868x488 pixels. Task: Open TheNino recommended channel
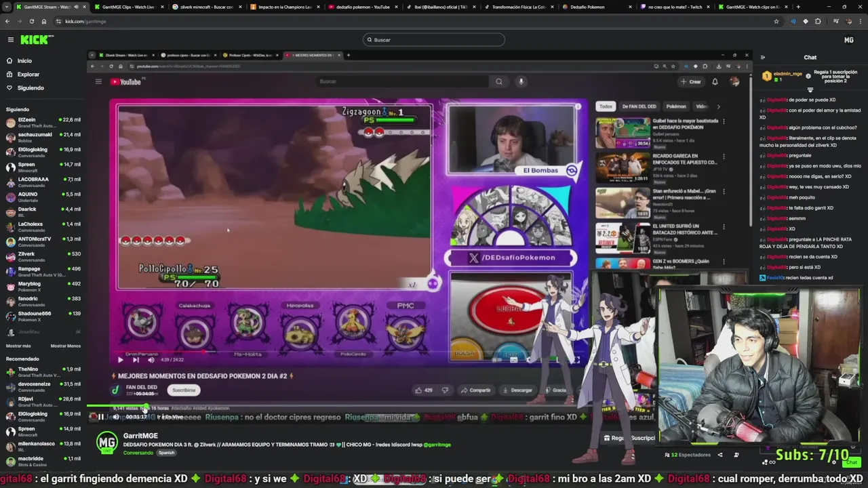tap(43, 371)
